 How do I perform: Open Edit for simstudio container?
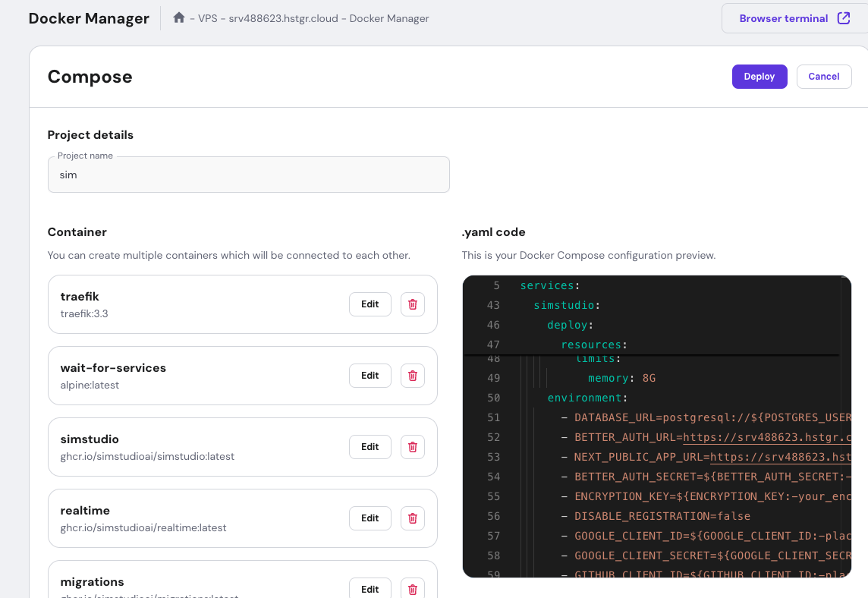pyautogui.click(x=370, y=447)
